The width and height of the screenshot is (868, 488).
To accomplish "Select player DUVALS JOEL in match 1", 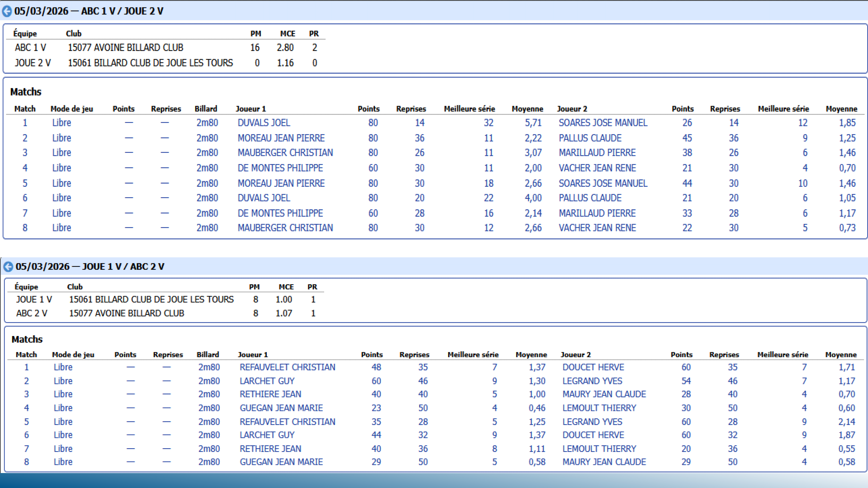I will coord(264,123).
